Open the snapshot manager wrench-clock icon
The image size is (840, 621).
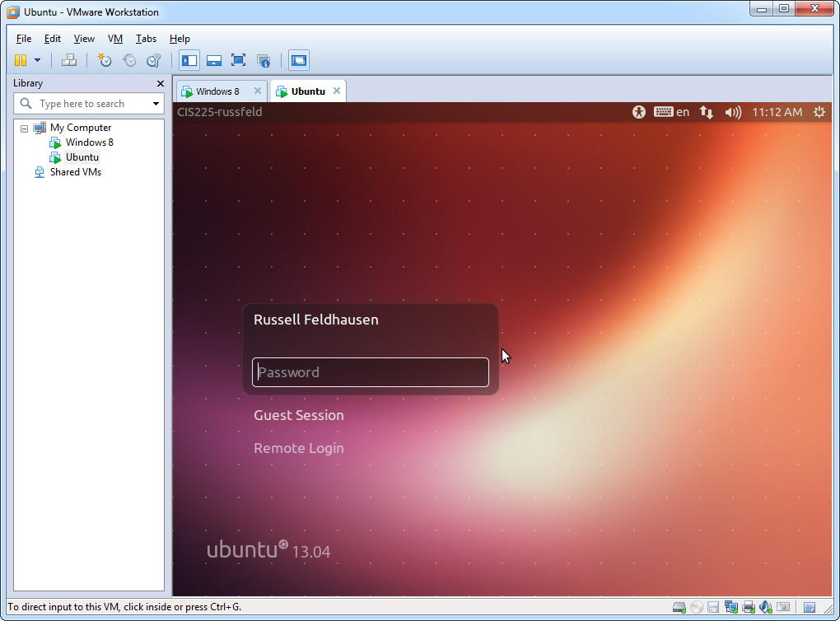(x=153, y=60)
